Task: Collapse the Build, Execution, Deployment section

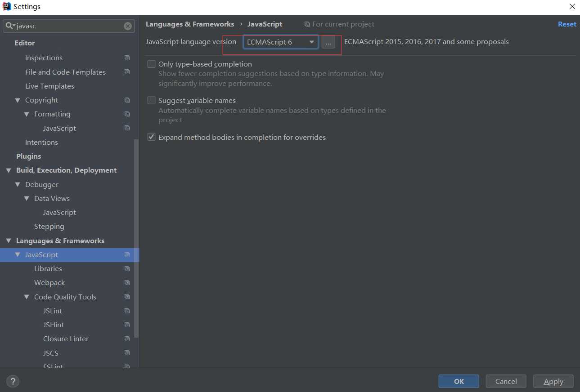Action: click(x=9, y=170)
